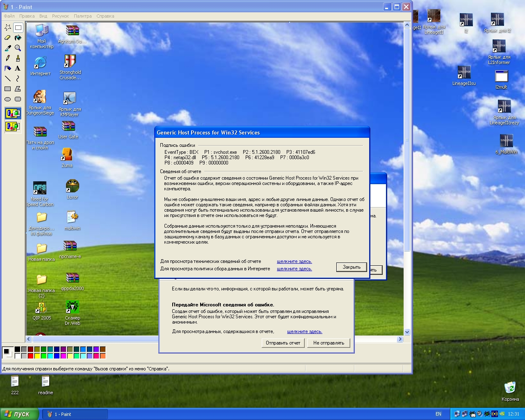Screen dimensions: 525x420
Task: Enable transparent selection mode option
Action: (13, 126)
